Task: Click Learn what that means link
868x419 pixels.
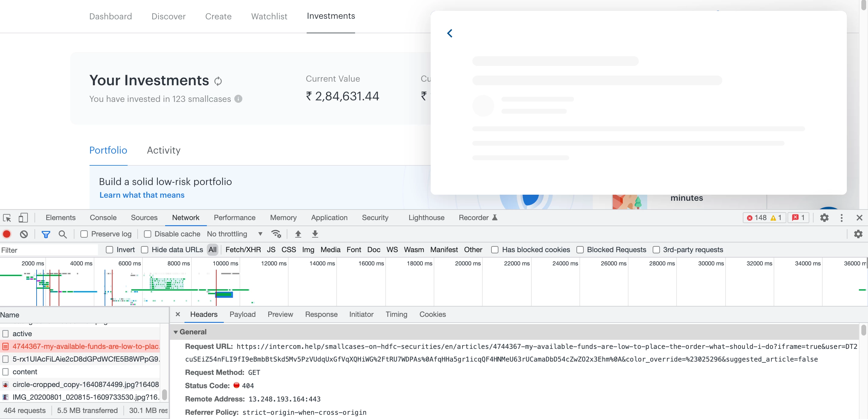Action: click(x=142, y=195)
